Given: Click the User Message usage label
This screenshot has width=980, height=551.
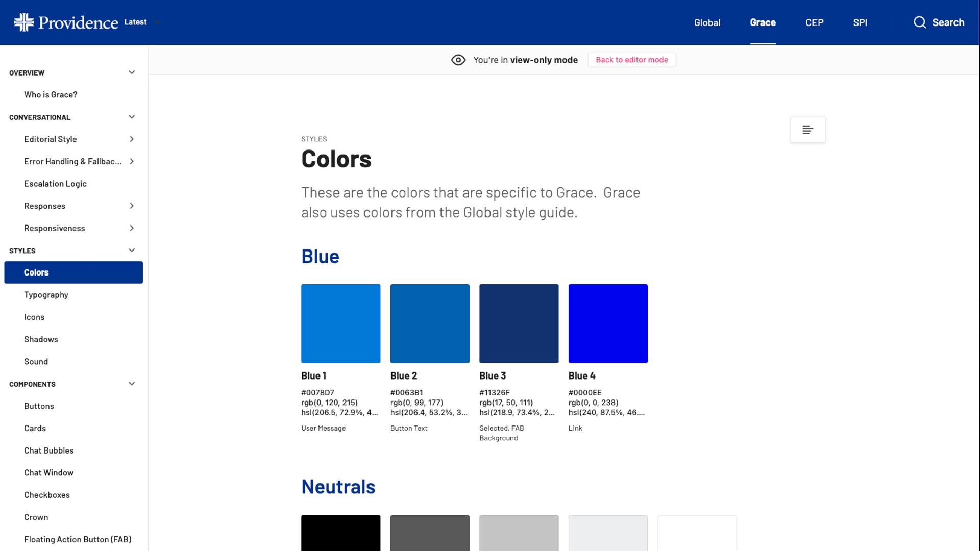Looking at the screenshot, I should tap(323, 429).
